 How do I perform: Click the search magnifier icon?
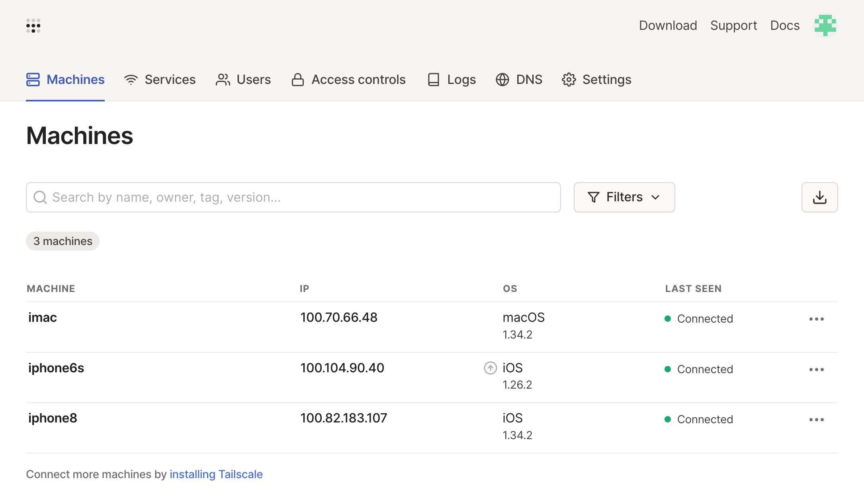[40, 197]
